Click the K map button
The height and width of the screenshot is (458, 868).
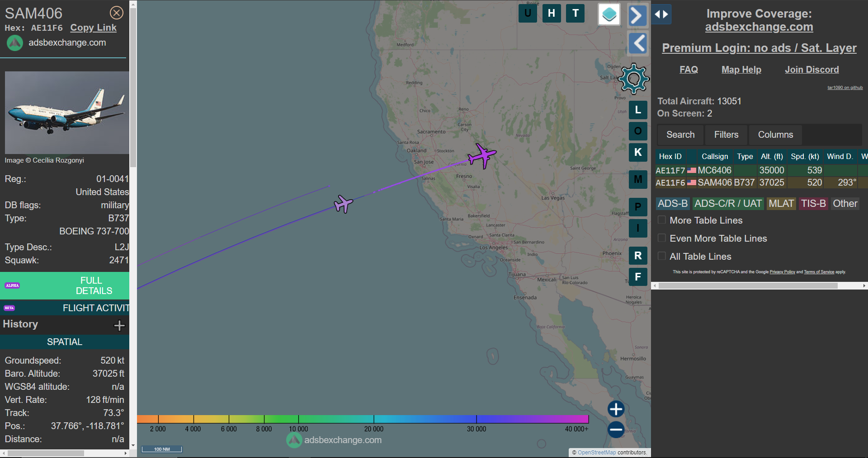pyautogui.click(x=638, y=152)
